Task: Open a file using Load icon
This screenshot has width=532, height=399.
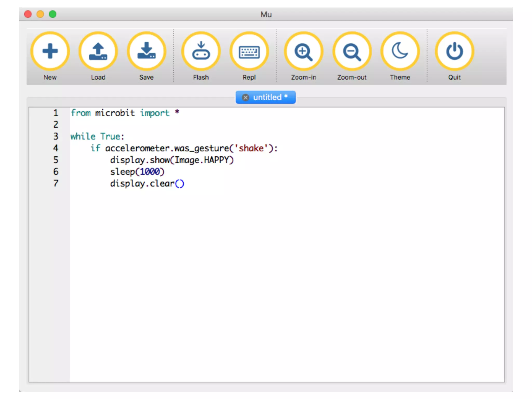Action: [x=98, y=51]
